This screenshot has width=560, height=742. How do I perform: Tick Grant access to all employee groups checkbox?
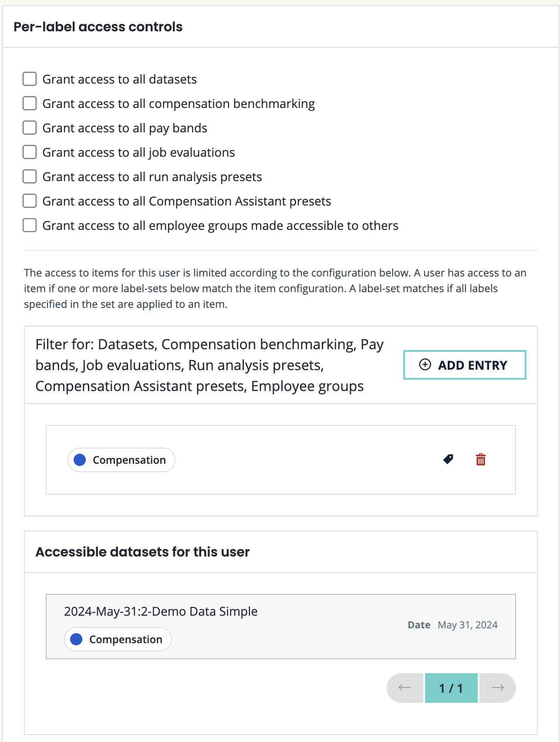[30, 226]
